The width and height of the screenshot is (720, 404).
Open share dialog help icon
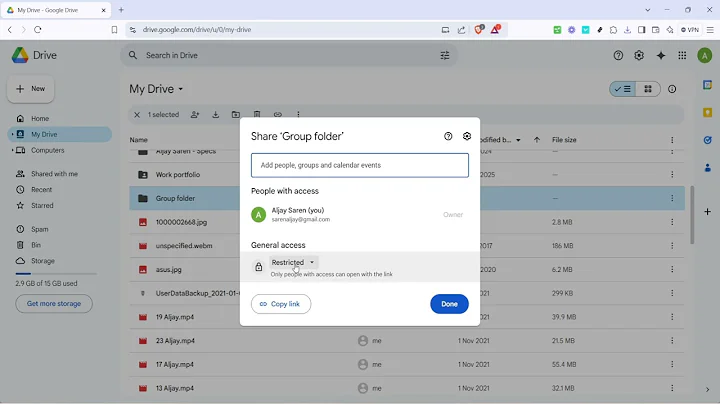click(x=448, y=136)
